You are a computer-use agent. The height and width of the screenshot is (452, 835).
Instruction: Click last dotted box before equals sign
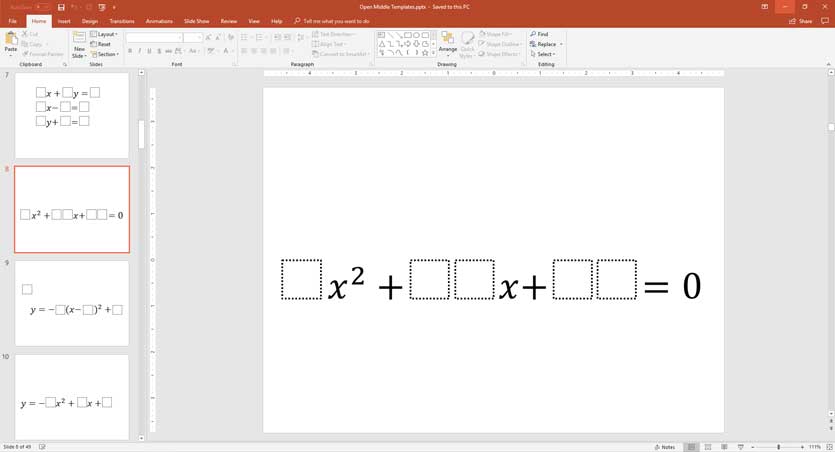tap(617, 280)
